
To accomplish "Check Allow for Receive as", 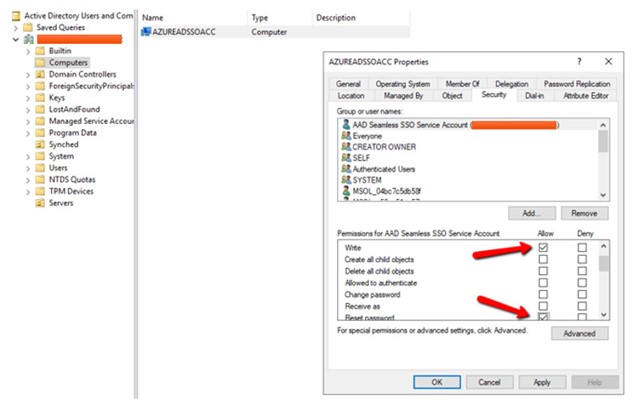I will pos(543,306).
